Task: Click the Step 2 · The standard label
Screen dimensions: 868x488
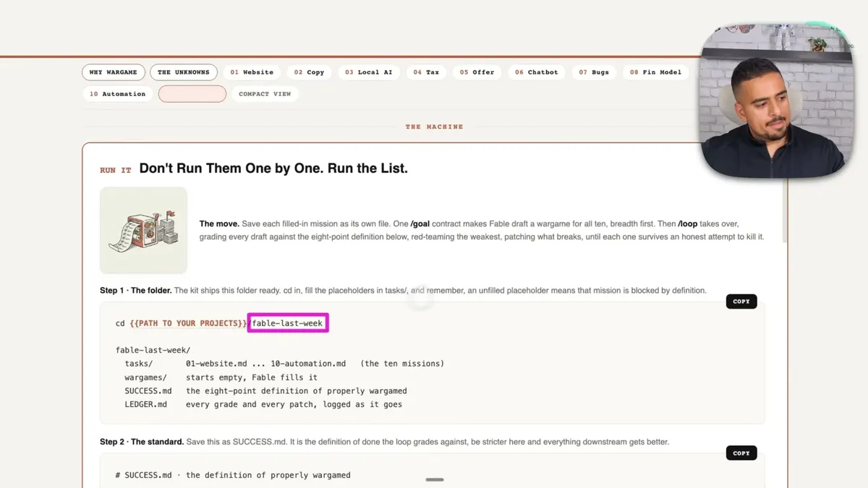Action: (x=142, y=442)
